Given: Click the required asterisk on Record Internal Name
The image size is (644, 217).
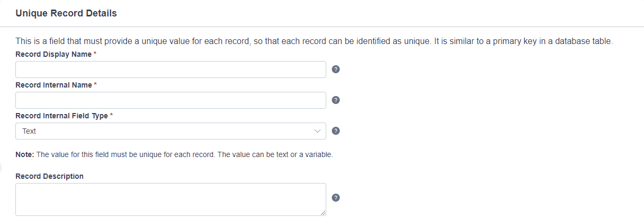Looking at the screenshot, I should click(x=95, y=84).
